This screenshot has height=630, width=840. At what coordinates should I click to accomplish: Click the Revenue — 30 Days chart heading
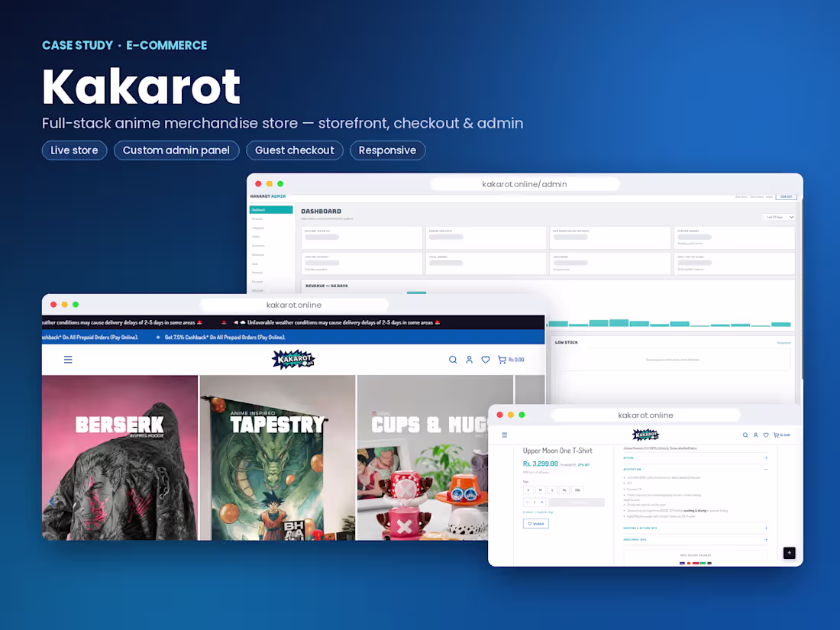[327, 286]
